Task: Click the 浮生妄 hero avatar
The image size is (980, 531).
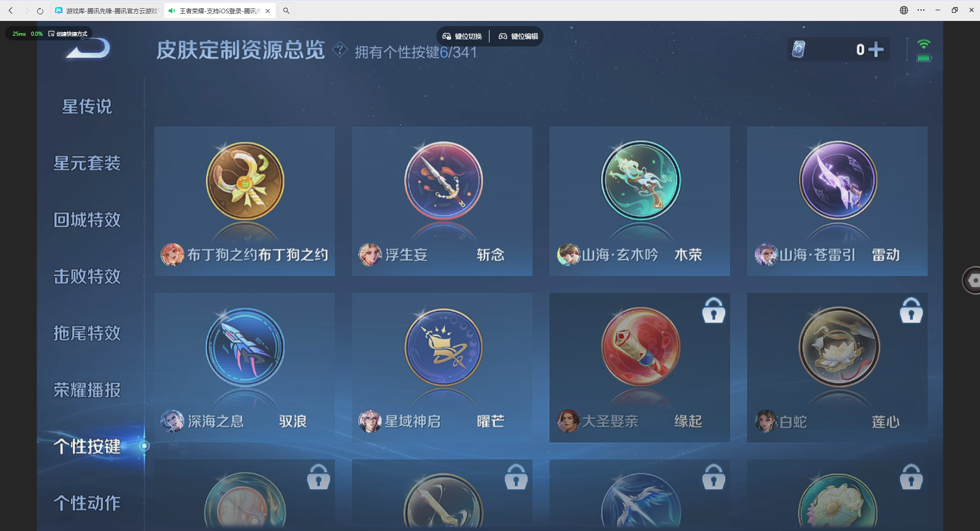Action: (x=370, y=255)
